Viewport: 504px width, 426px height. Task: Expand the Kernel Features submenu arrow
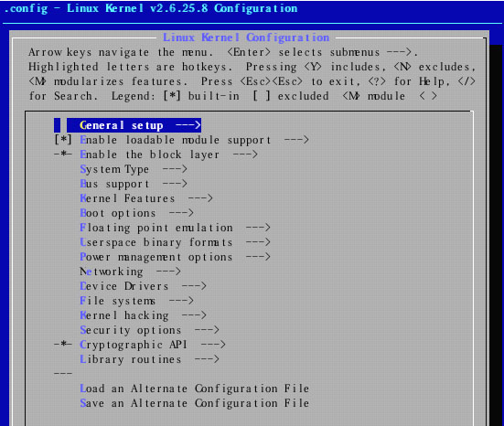pos(200,197)
